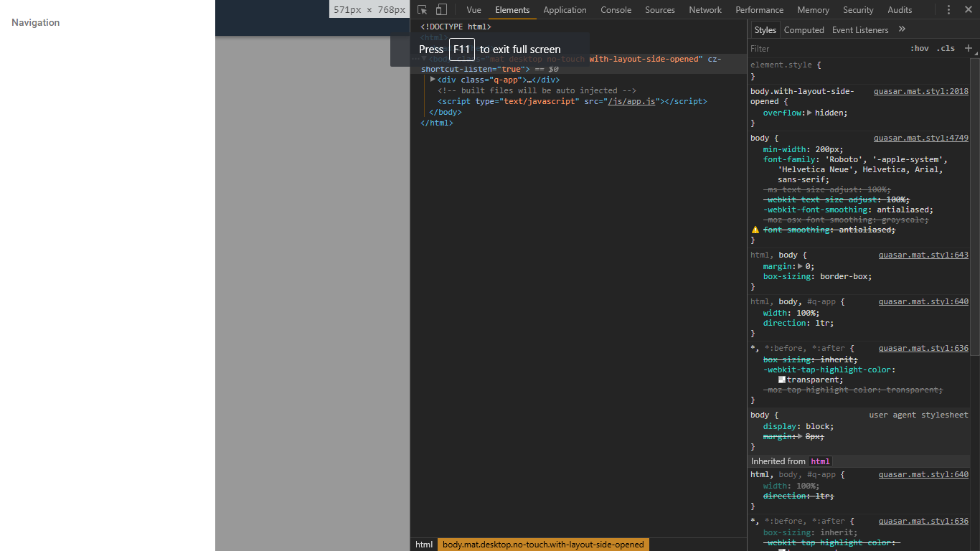Toggle the device toolbar
The image size is (980, 551).
pyautogui.click(x=441, y=9)
